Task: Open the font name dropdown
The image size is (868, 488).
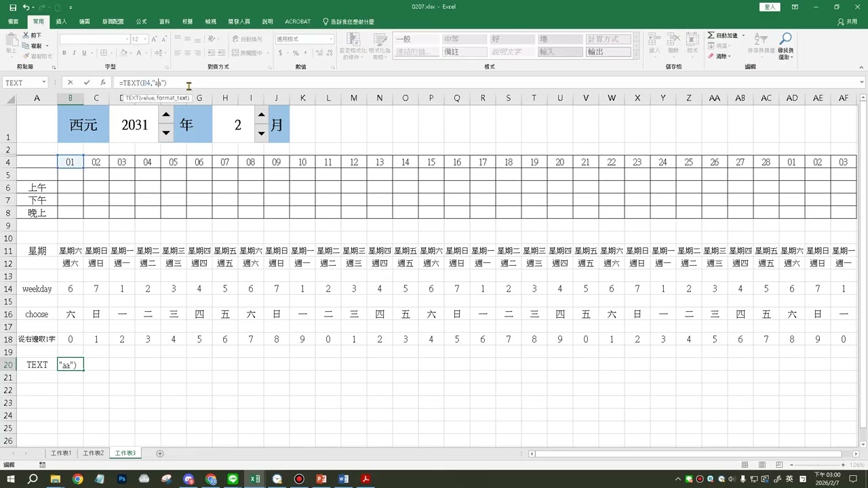Action: [126, 39]
